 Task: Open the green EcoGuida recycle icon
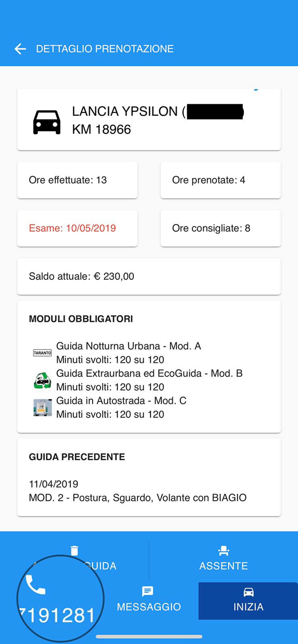pos(42,380)
